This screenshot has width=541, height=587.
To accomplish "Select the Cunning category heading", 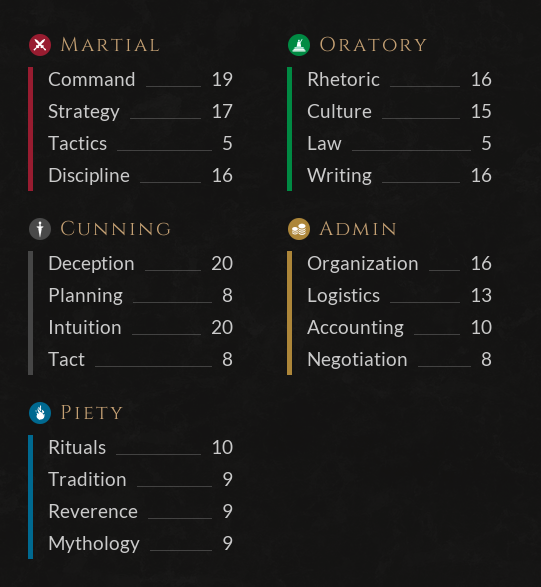I will click(x=115, y=229).
